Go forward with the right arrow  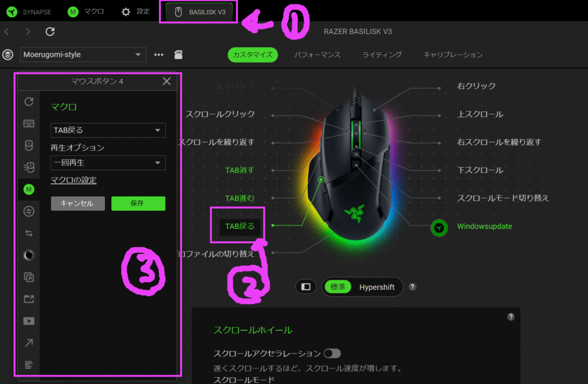pyautogui.click(x=28, y=32)
